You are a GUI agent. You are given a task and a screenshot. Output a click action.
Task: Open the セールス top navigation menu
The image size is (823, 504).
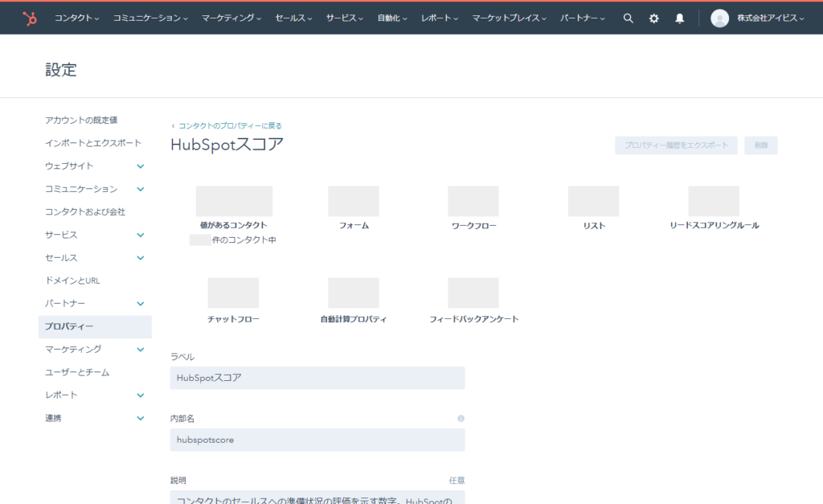coord(293,18)
